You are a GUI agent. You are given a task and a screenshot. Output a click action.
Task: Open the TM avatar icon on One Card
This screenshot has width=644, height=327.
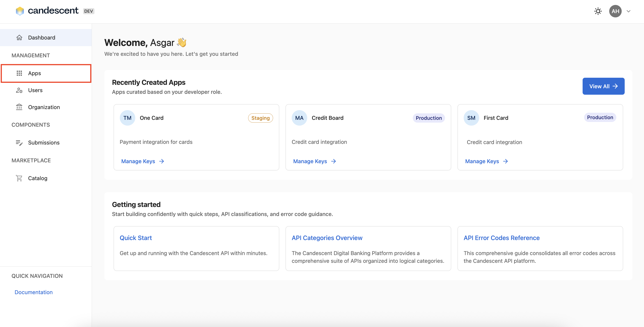click(x=127, y=118)
